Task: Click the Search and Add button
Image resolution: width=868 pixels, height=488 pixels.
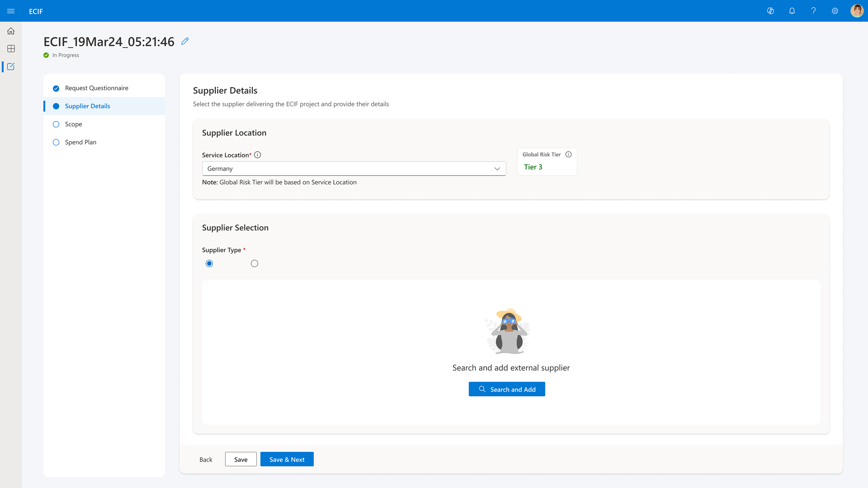Action: point(506,389)
